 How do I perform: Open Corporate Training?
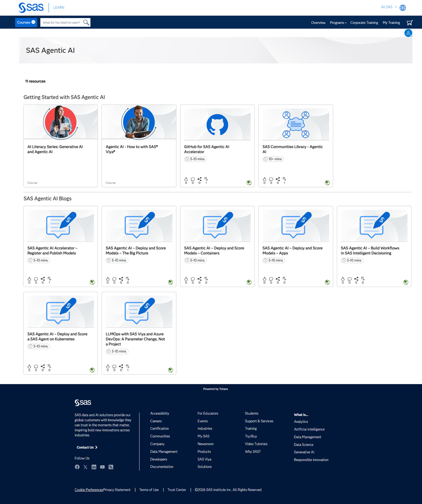coord(364,23)
